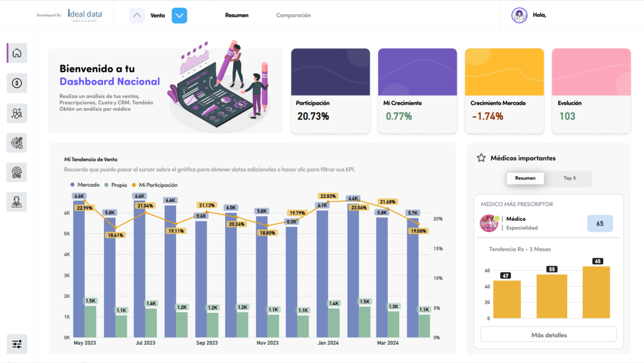Screen dimensions: 644x363
Task: Click the user profile avatar
Action: point(519,15)
